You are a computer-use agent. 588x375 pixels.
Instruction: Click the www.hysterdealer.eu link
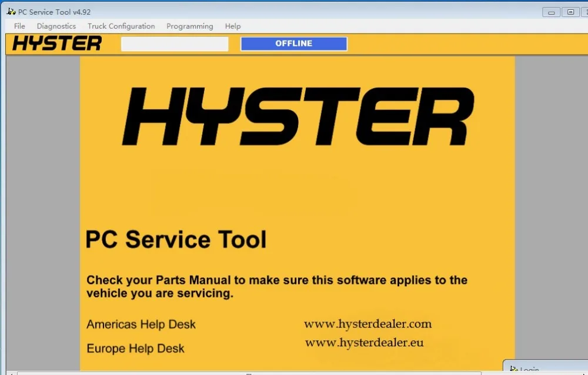364,342
